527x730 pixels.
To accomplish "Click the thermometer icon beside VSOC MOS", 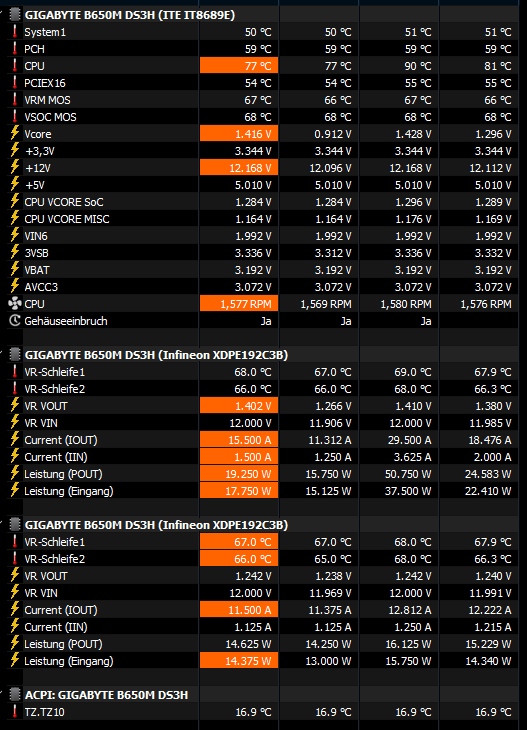I will click(15, 116).
